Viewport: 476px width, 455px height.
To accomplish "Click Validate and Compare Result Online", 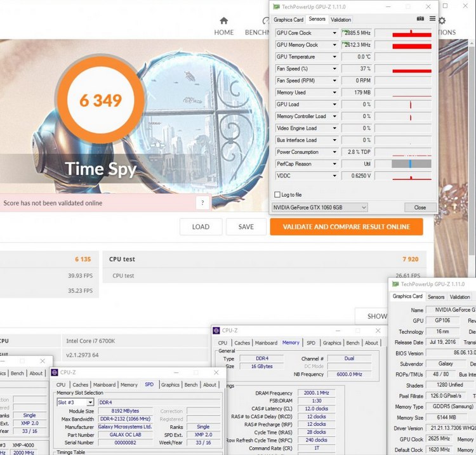I will pyautogui.click(x=347, y=227).
